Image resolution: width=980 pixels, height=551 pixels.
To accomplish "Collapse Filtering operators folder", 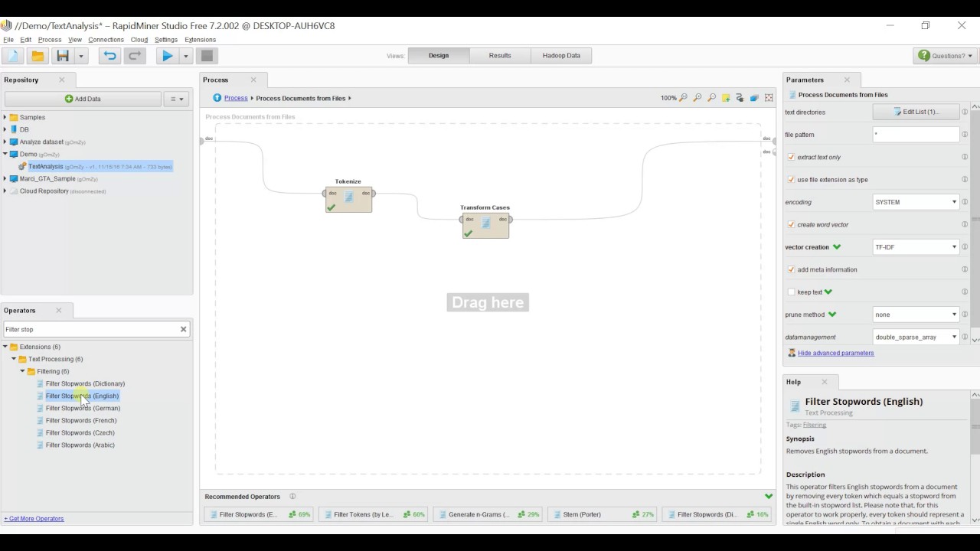I will [22, 371].
